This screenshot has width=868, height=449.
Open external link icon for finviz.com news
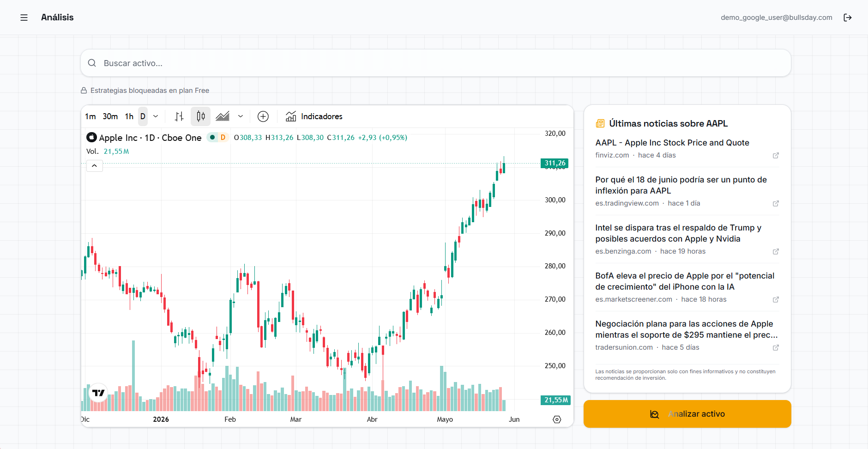776,155
